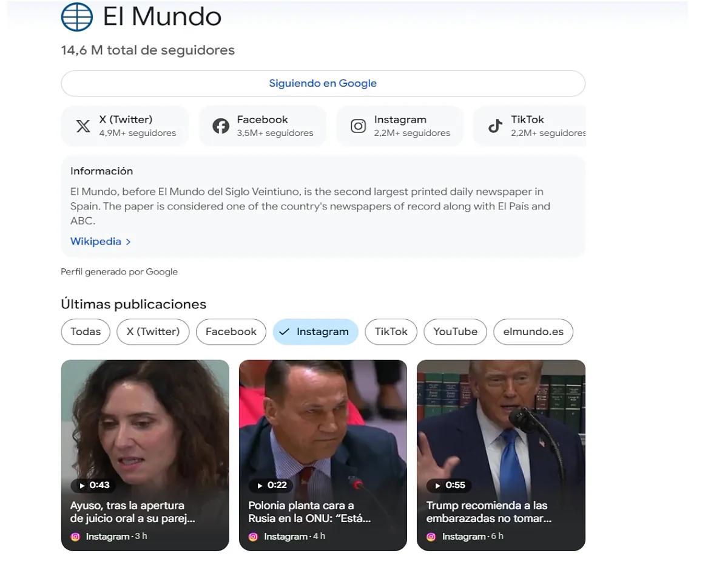Viewport: 728px width, 570px height.
Task: Play the 0:43 Ayuso video
Action: coord(145,455)
